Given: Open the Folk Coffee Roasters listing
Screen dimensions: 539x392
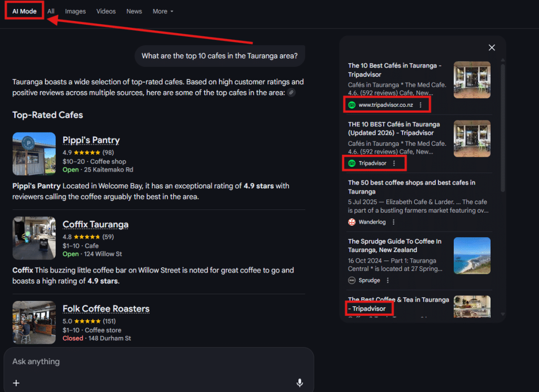Looking at the screenshot, I should coord(106,309).
